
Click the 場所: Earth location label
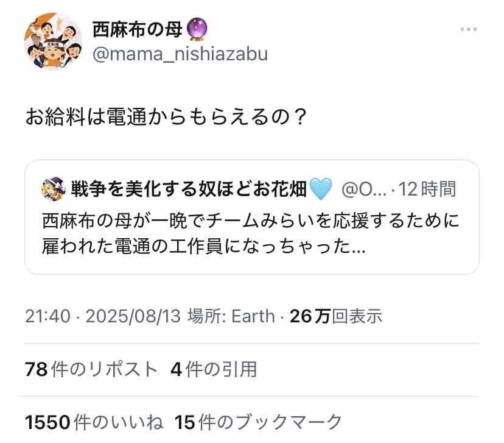click(x=231, y=316)
